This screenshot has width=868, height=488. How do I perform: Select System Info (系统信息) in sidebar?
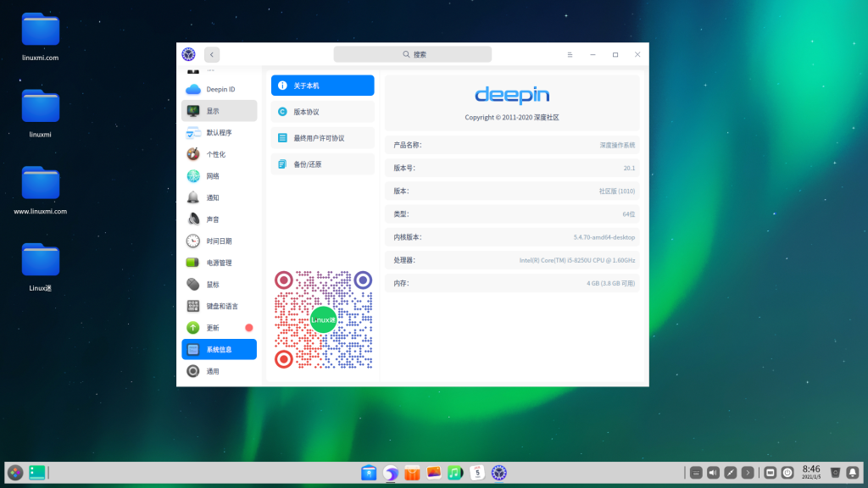(220, 350)
